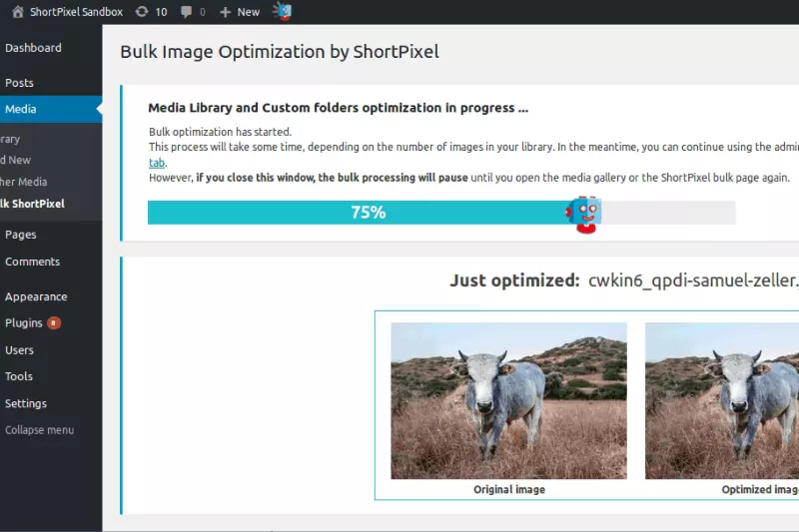
Task: Click the 'Original image' caption
Action: [x=509, y=490]
